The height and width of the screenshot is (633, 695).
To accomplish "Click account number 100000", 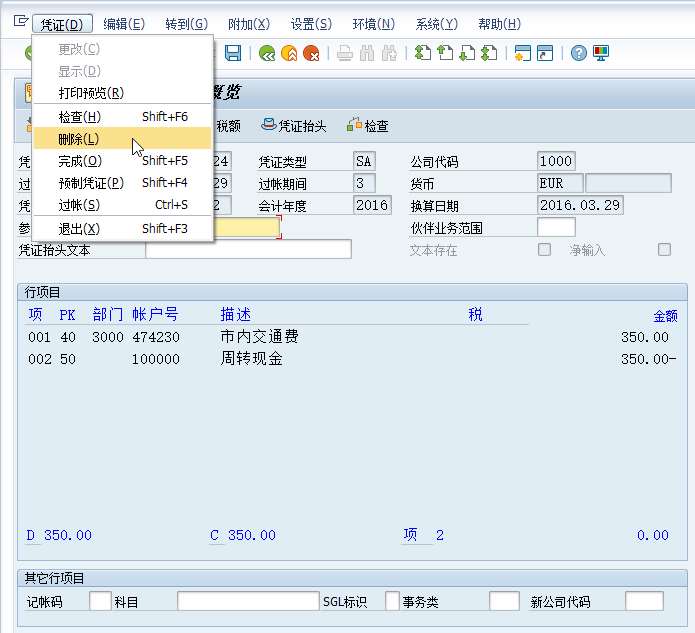I will click(x=156, y=359).
